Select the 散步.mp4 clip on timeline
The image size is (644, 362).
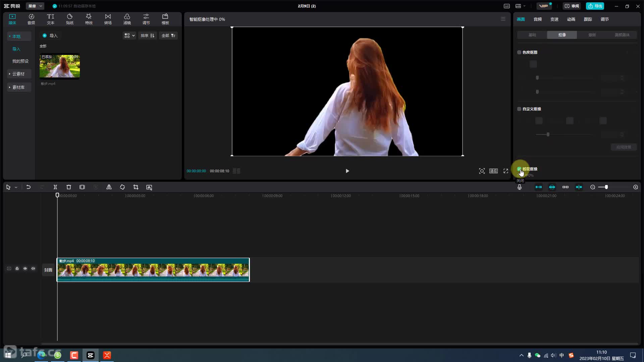pos(153,270)
